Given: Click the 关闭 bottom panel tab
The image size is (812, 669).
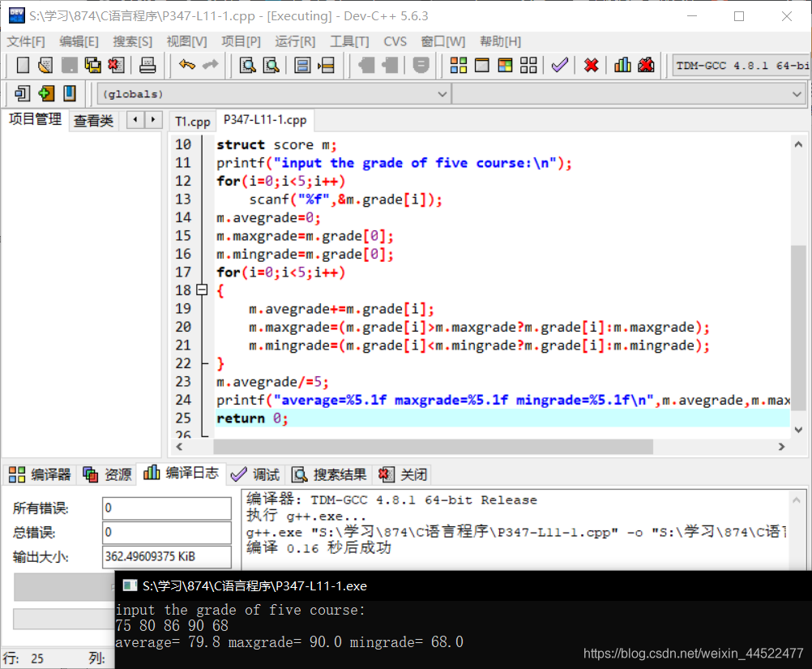Looking at the screenshot, I should (x=403, y=474).
